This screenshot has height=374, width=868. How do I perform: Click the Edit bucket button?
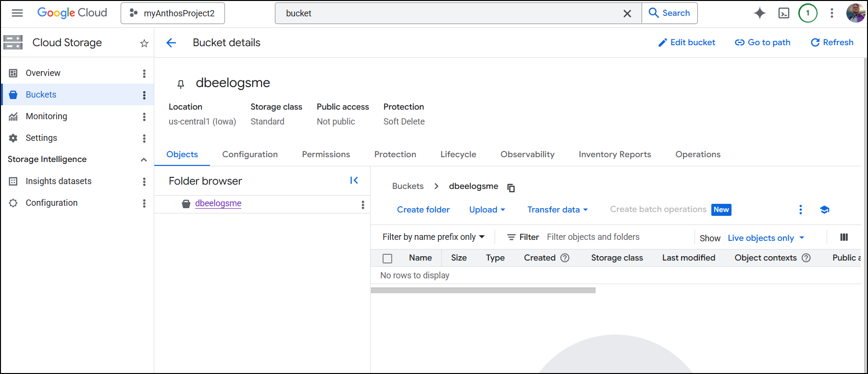(x=686, y=42)
